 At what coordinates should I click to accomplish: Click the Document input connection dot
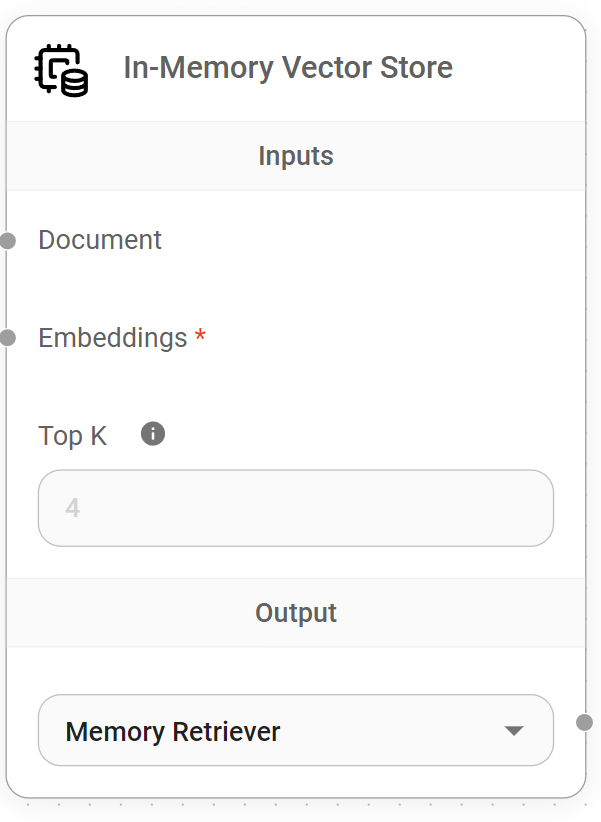click(8, 241)
